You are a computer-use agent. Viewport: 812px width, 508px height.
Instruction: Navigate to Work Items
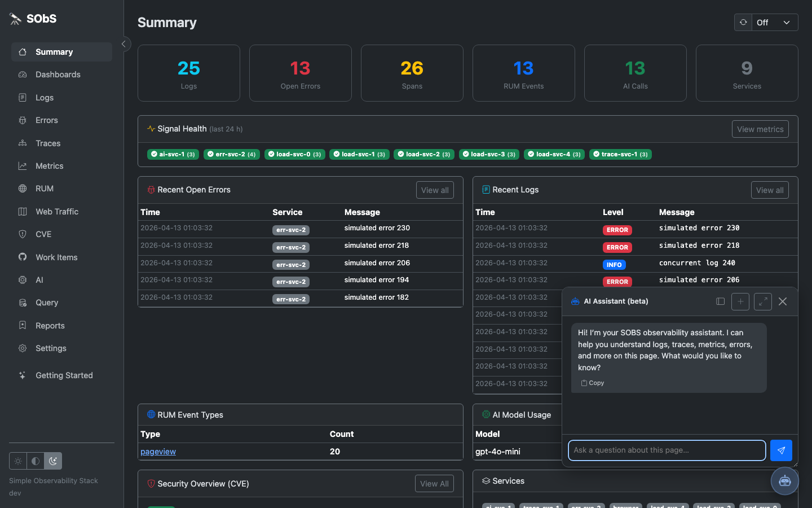tap(61, 257)
